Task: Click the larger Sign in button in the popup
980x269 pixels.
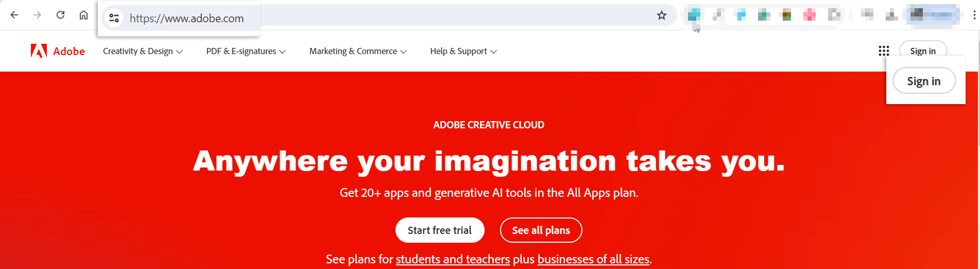Action: (x=924, y=81)
